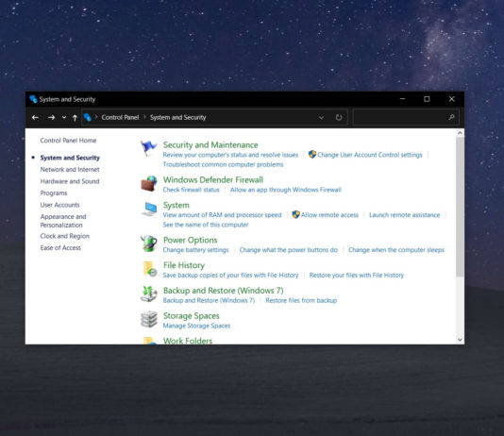The image size is (504, 436).
Task: Click the Backup and Restore icon
Action: pos(149,293)
